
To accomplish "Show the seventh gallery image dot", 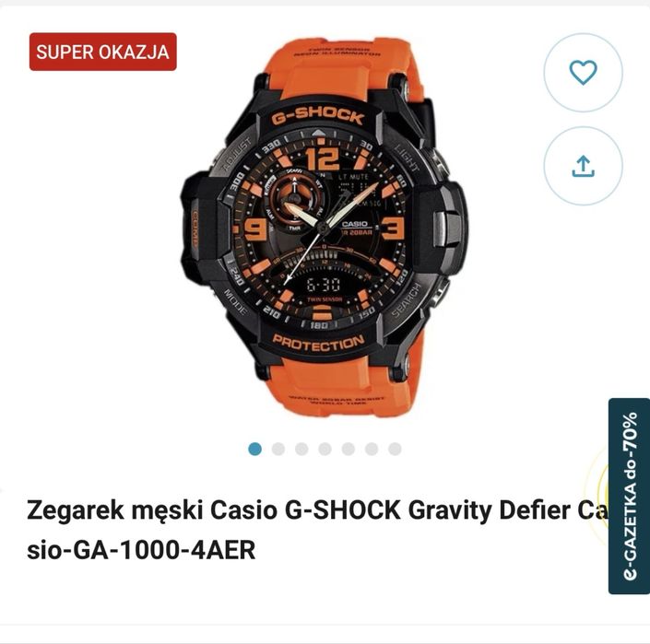I will 395,449.
